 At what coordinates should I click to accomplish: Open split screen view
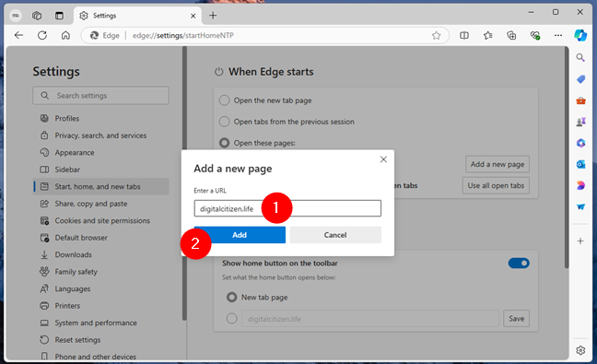click(464, 35)
